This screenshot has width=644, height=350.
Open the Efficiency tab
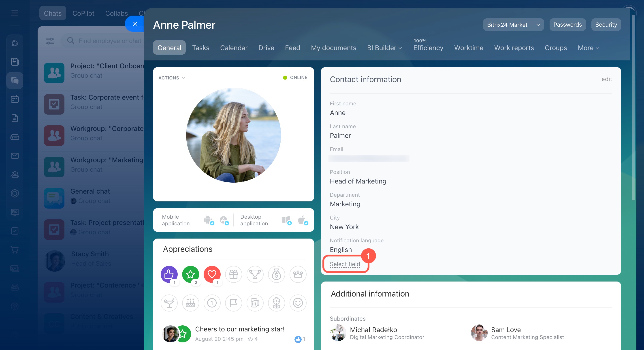point(428,48)
